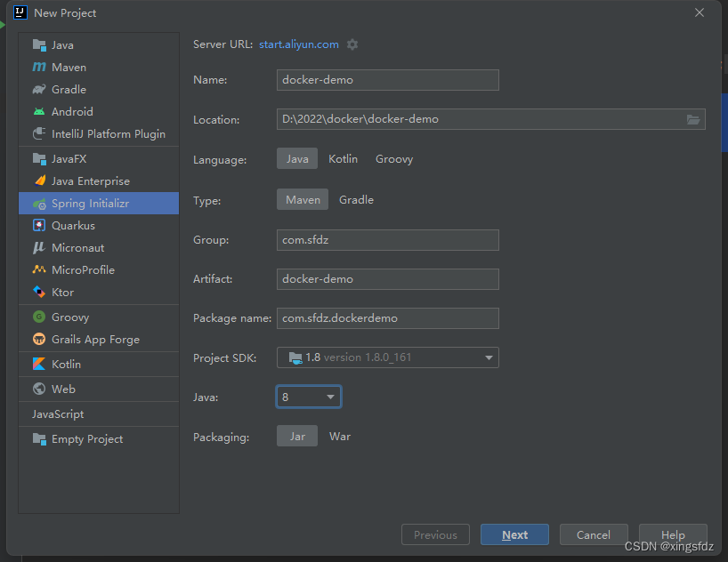This screenshot has height=562, width=728.
Task: Click the Previous button
Action: pyautogui.click(x=435, y=534)
